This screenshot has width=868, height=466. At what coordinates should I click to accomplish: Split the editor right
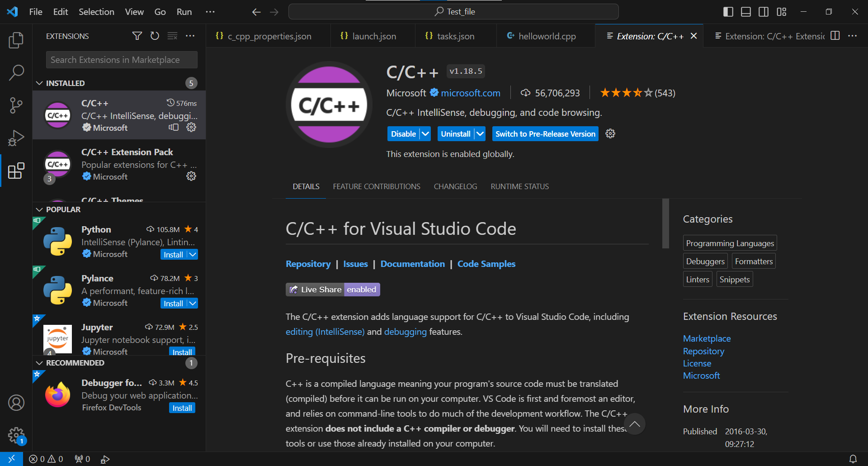[x=835, y=36]
